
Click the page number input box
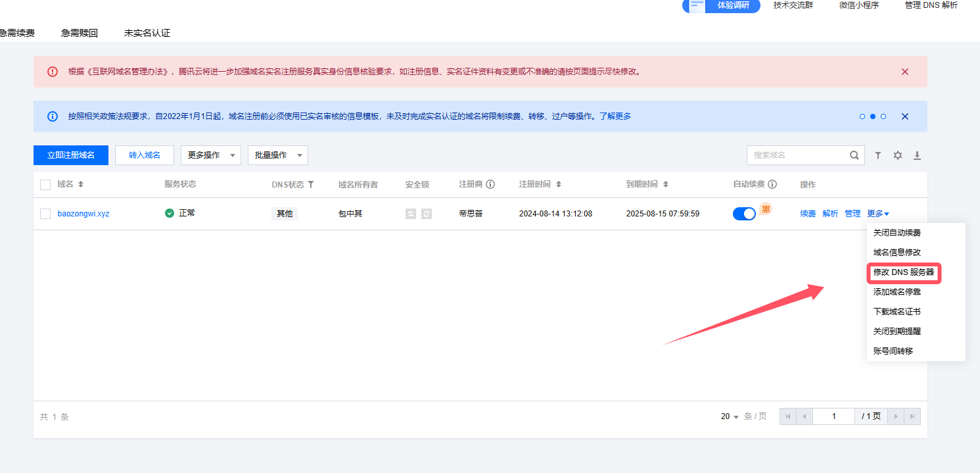coord(833,416)
